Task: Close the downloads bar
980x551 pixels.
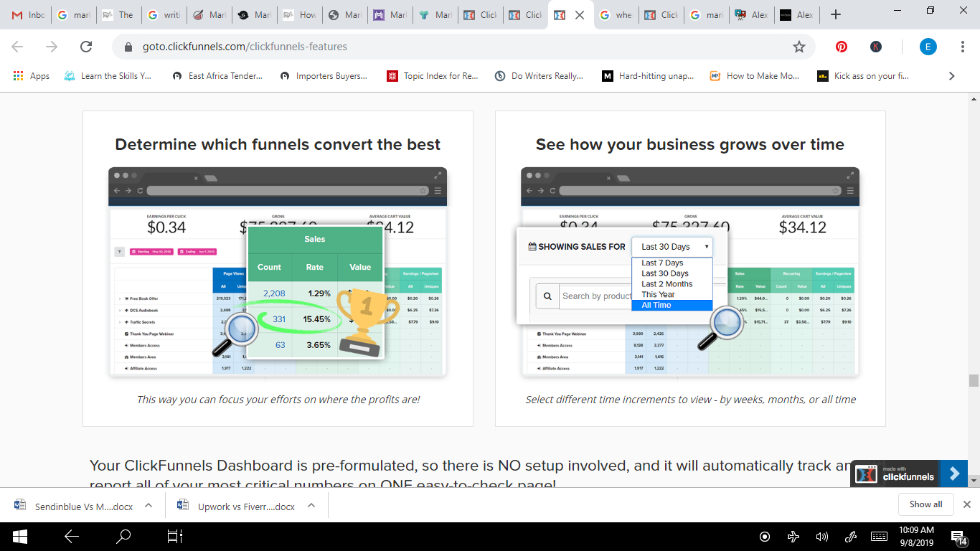Action: point(967,504)
